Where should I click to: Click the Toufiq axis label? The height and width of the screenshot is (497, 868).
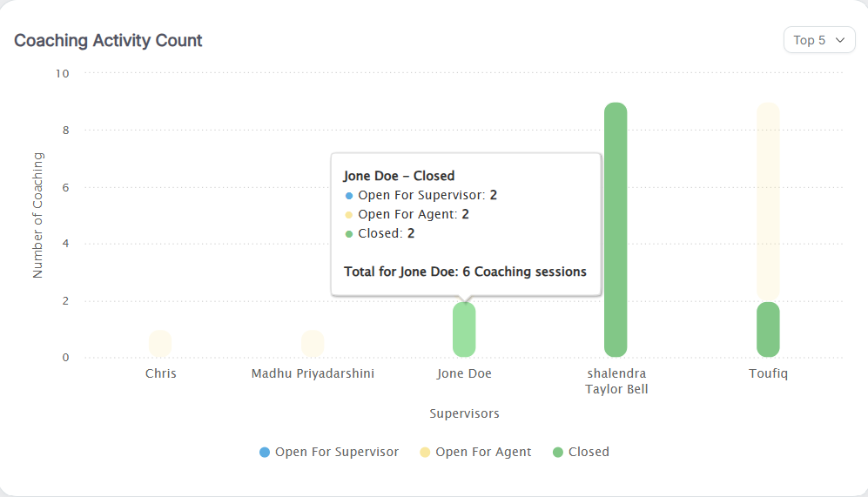[x=768, y=373]
